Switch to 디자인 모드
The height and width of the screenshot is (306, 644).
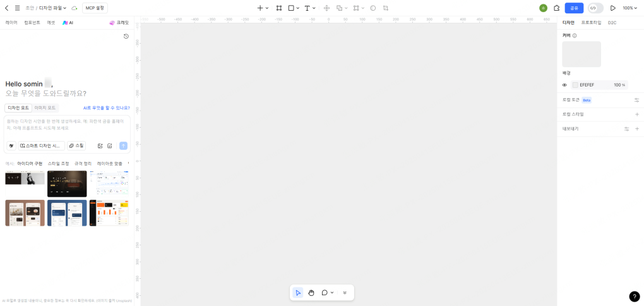[18, 107]
